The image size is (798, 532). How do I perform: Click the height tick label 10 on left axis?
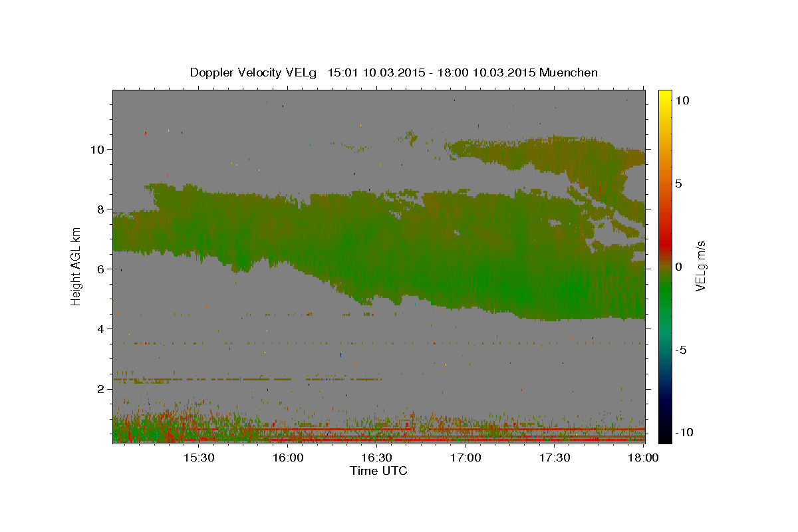[98, 150]
